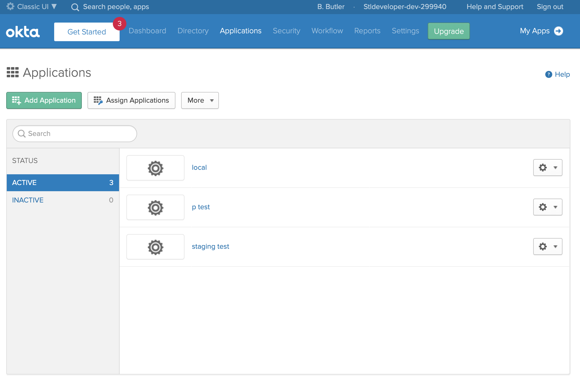
Task: Click the staging test app gear thumbnail
Action: [155, 247]
